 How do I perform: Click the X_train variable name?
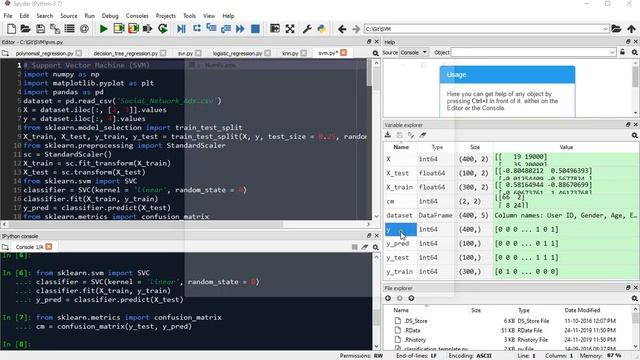pos(400,187)
